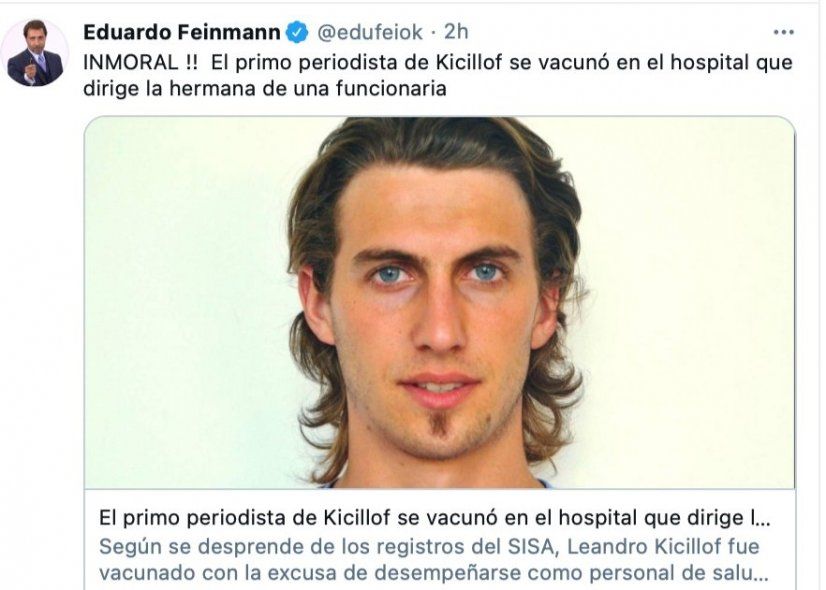The height and width of the screenshot is (590, 826).
Task: Click card description starting "Según se desprende"
Action: click(429, 546)
